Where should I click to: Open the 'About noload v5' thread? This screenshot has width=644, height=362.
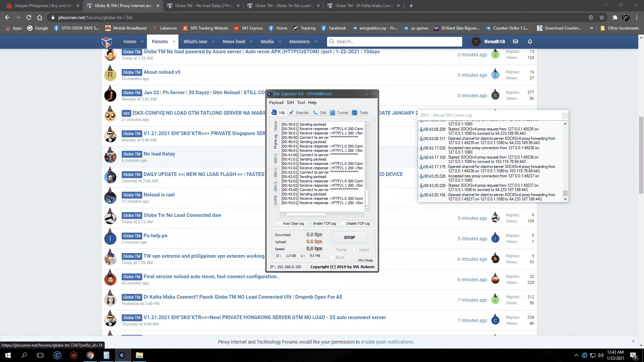[x=162, y=72]
